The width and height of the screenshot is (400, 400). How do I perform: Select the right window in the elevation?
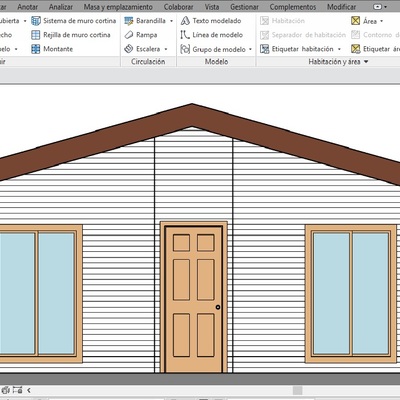[351, 293]
